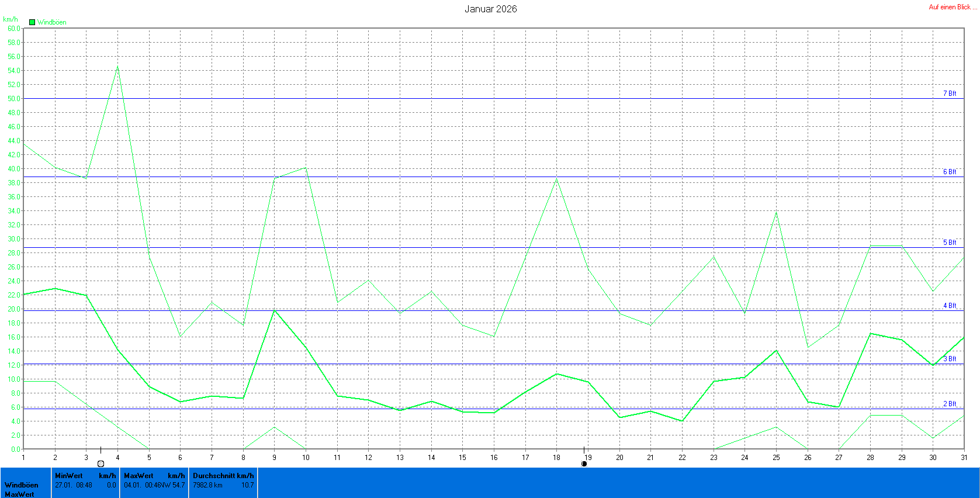Image resolution: width=980 pixels, height=498 pixels.
Task: Click the 'Durchschnitt km/h' column header
Action: point(224,476)
